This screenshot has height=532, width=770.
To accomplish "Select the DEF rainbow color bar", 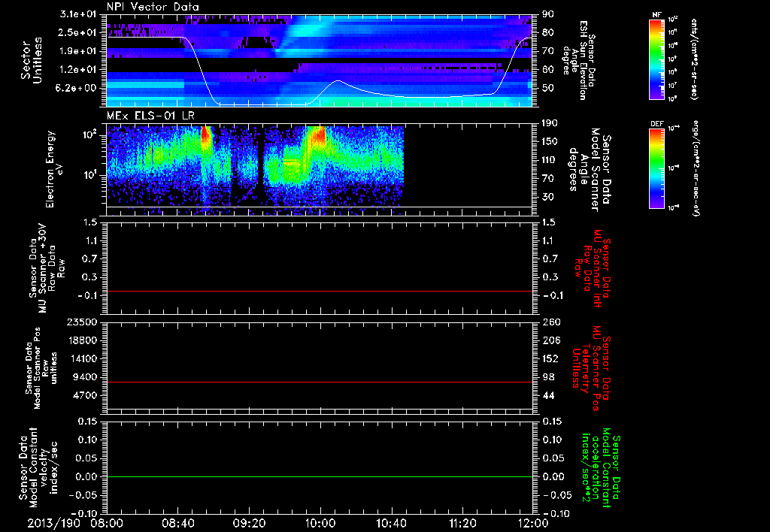I will pos(656,168).
